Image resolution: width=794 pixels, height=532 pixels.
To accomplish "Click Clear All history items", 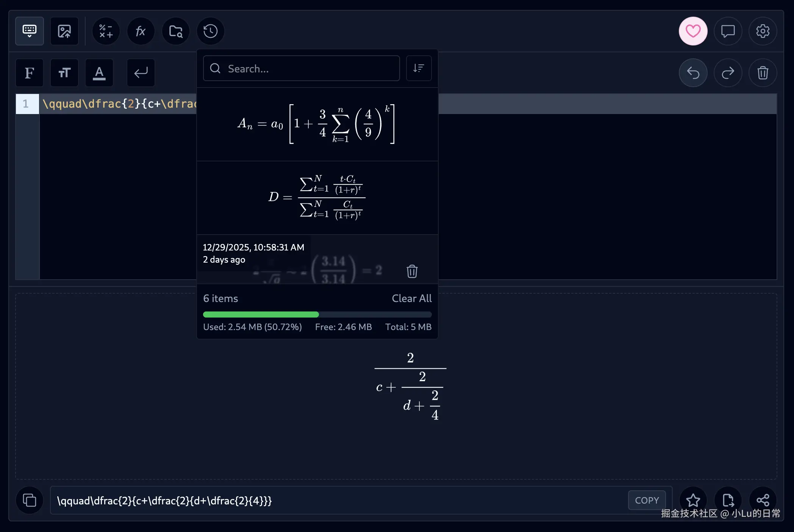I will tap(411, 299).
